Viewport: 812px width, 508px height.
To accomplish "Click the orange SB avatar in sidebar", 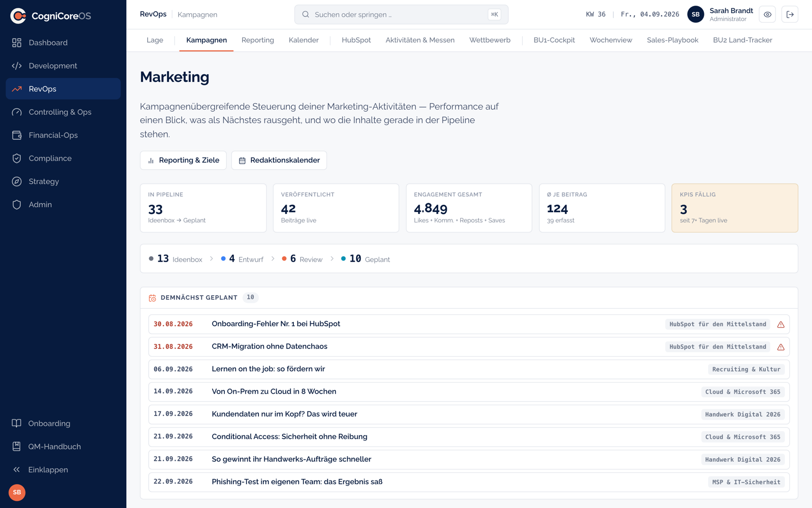I will click(17, 492).
